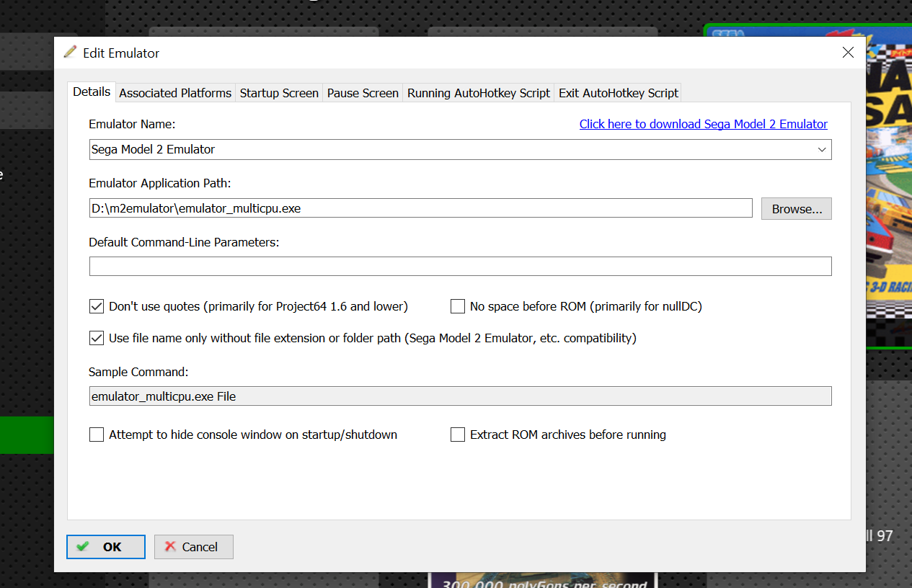Click the Cancel button
This screenshot has width=912, height=588.
[x=194, y=547]
